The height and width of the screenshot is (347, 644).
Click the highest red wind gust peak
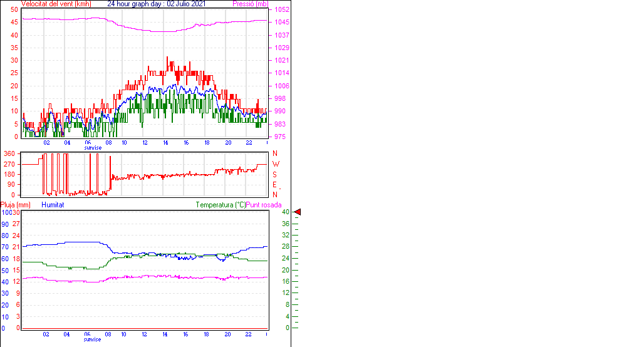click(167, 58)
